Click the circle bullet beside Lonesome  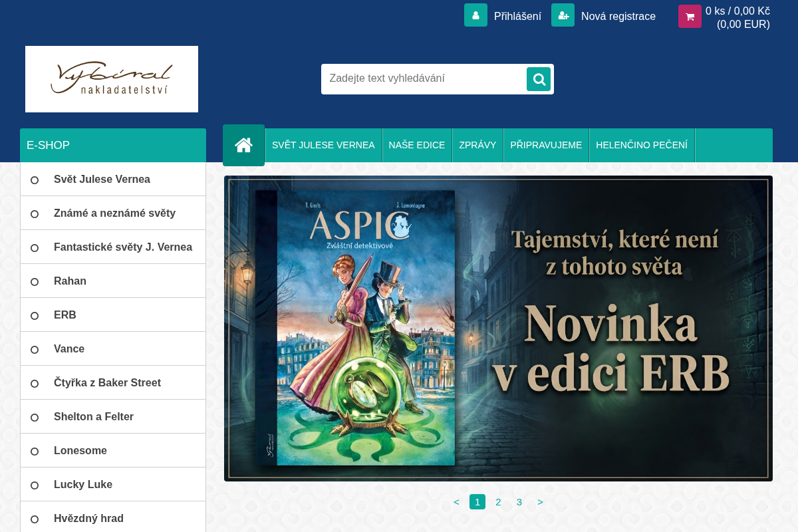35,451
